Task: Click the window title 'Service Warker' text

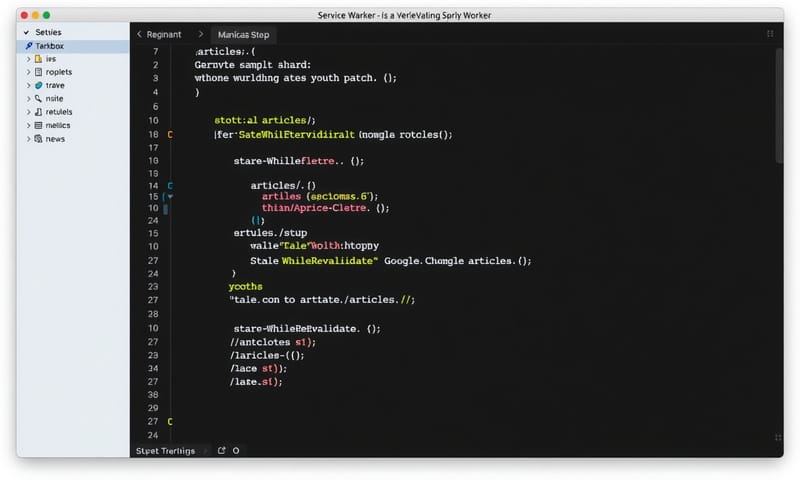Action: pos(346,15)
